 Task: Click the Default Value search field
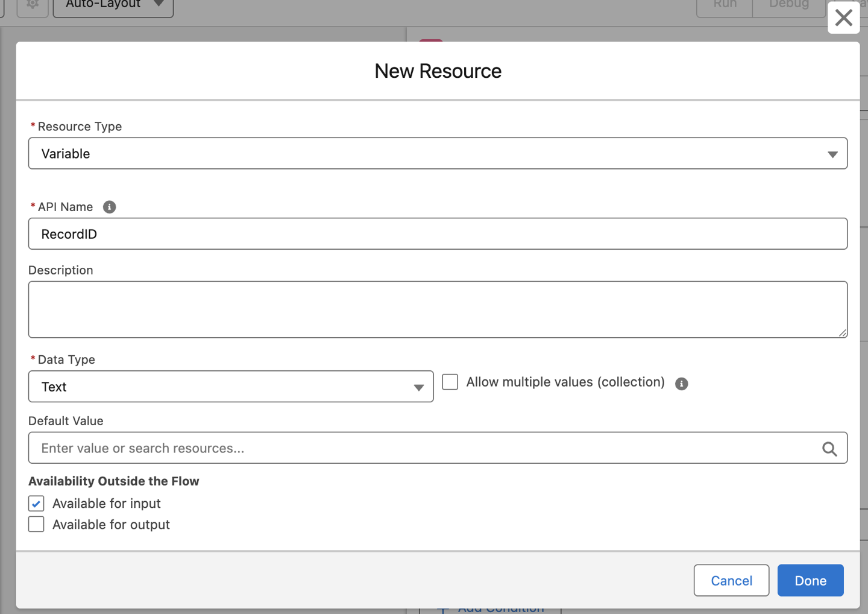[x=438, y=448]
